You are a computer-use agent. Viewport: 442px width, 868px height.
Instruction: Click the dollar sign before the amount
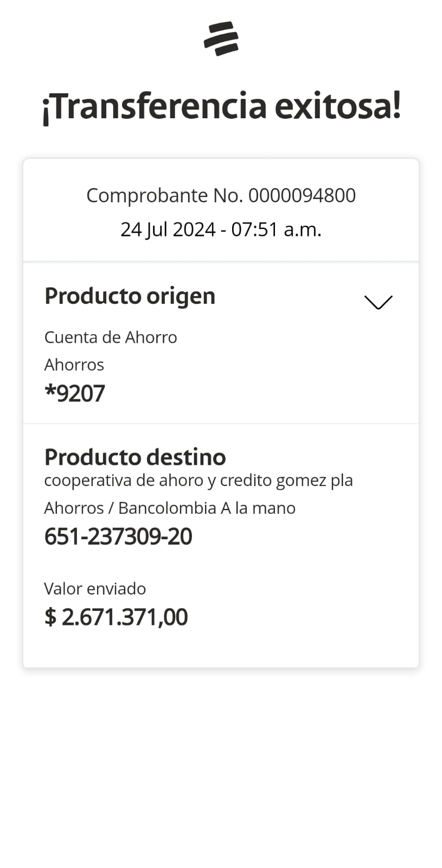(x=50, y=617)
